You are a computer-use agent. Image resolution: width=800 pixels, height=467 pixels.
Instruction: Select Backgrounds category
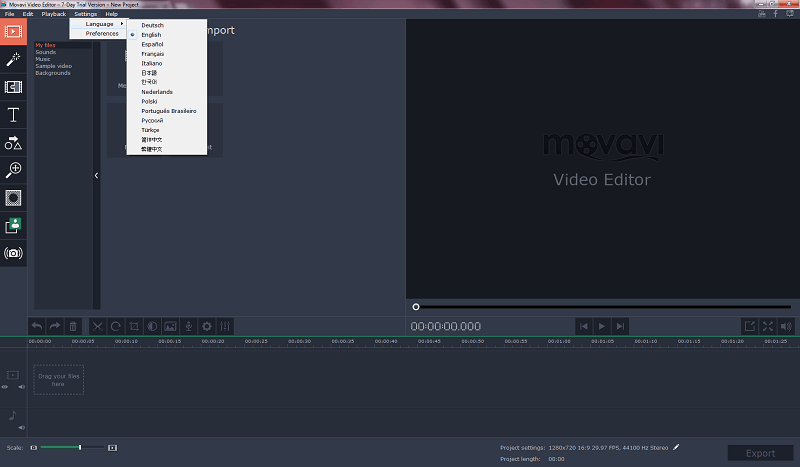click(53, 73)
